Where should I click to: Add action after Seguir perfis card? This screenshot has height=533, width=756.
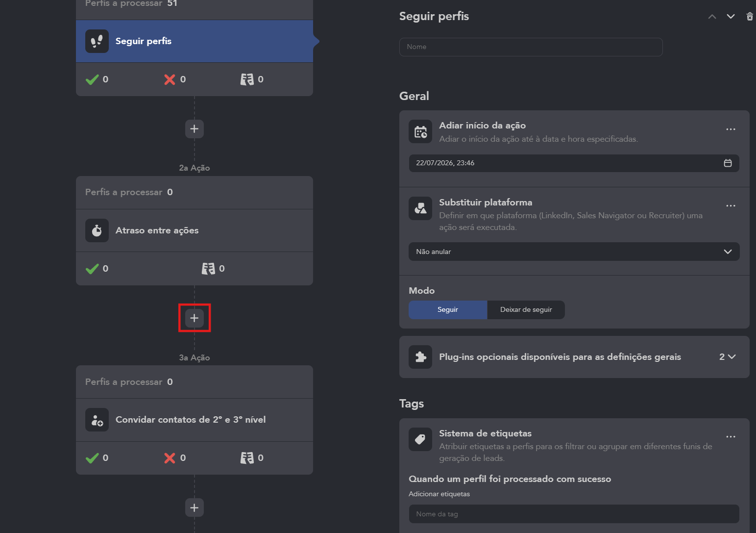195,129
